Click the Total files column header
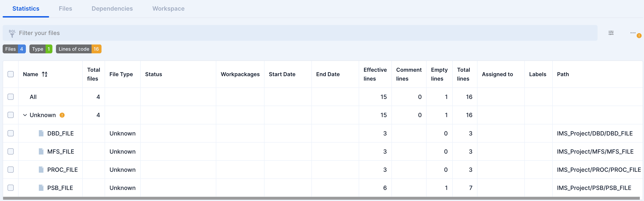The height and width of the screenshot is (201, 644). [x=94, y=74]
